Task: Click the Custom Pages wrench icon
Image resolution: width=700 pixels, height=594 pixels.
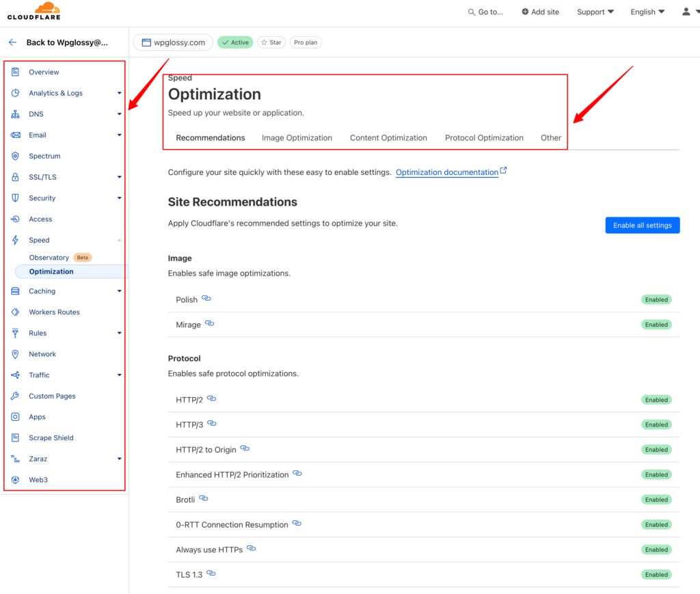Action: tap(15, 396)
